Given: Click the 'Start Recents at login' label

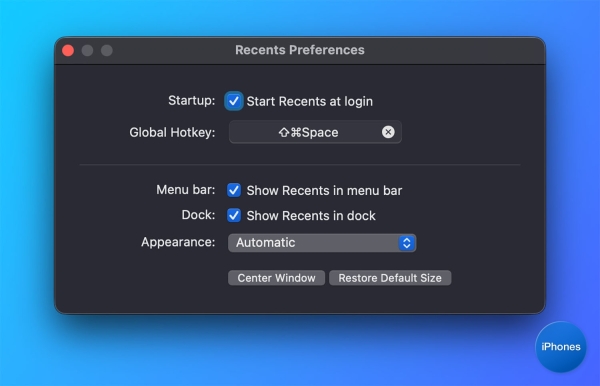Looking at the screenshot, I should [x=310, y=101].
